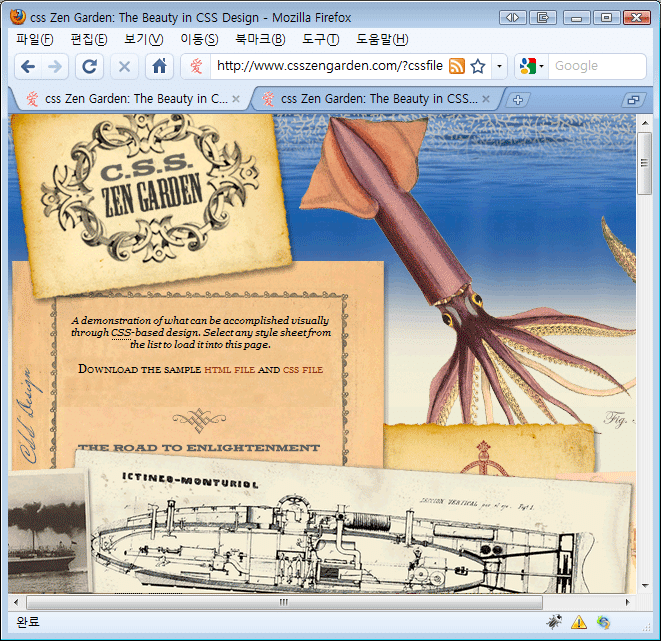Open the 도구(T) menu
This screenshot has height=641, width=661.
tap(320, 39)
